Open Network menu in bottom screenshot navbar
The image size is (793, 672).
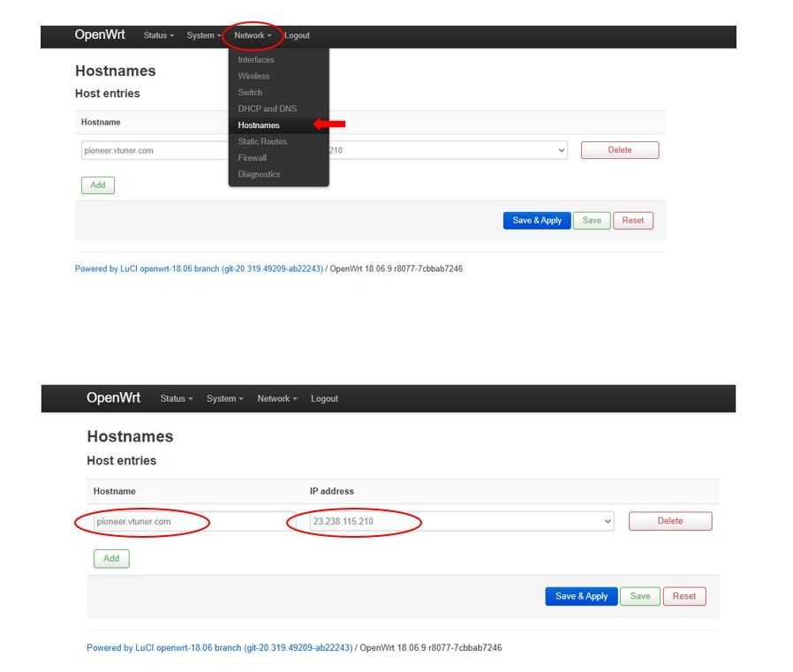[276, 398]
